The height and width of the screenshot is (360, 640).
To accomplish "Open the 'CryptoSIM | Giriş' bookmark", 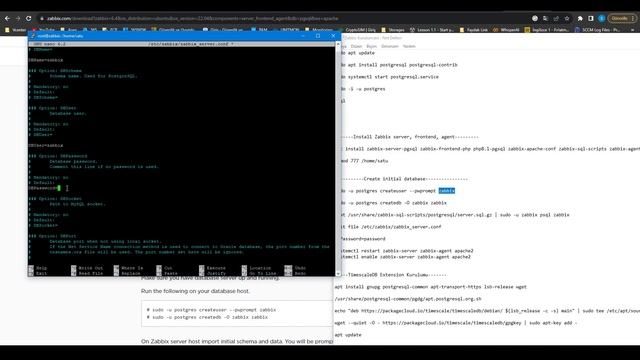I will click(358, 30).
